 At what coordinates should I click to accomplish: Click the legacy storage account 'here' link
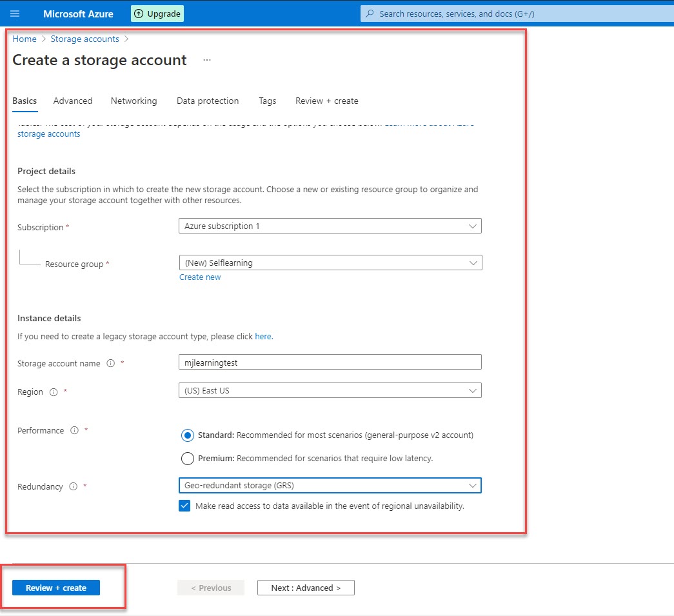[263, 337]
